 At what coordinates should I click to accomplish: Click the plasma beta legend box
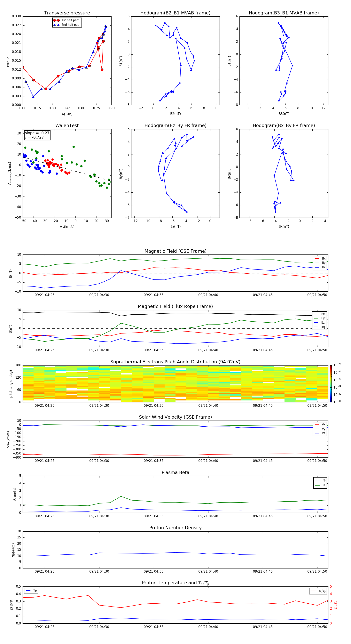[320, 483]
